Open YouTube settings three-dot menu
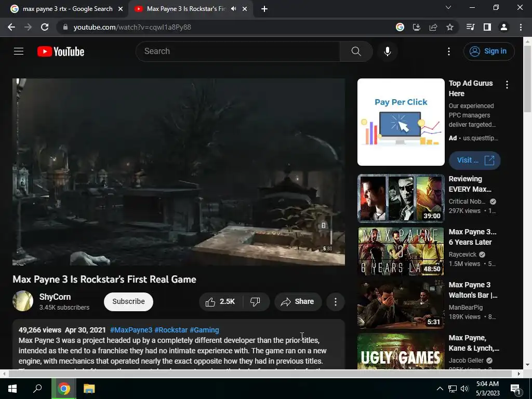 [x=448, y=51]
